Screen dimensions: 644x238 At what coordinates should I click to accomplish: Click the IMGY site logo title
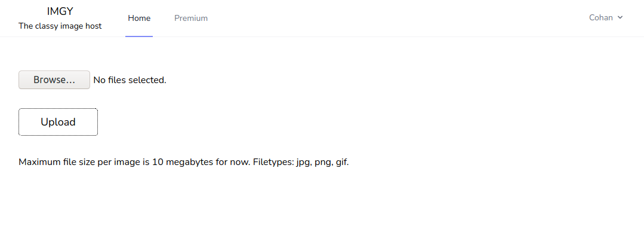[x=60, y=11]
